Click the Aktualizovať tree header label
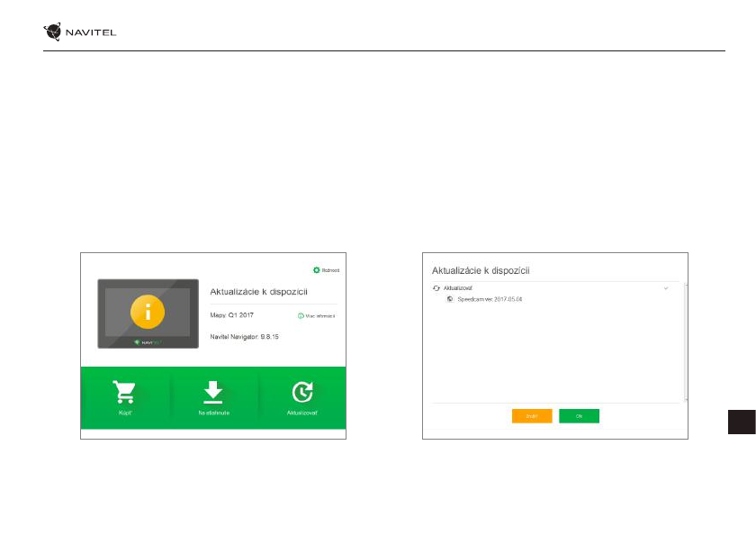This screenshot has width=756, height=536. (457, 288)
